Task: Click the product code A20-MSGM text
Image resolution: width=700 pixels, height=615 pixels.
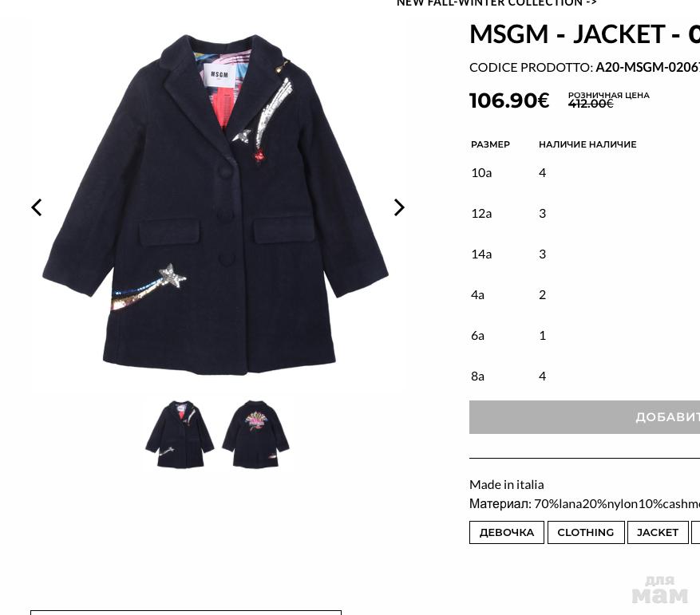Action: tap(647, 67)
